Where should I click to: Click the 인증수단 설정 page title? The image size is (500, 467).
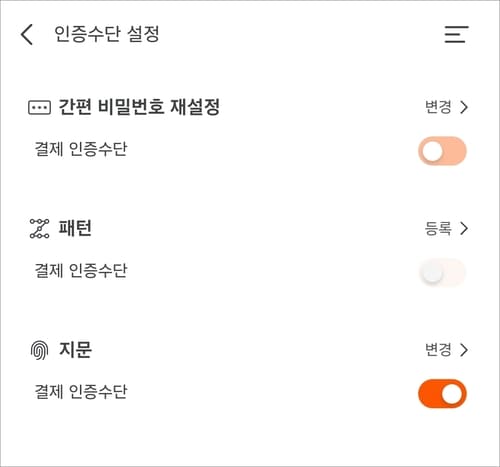tap(107, 34)
